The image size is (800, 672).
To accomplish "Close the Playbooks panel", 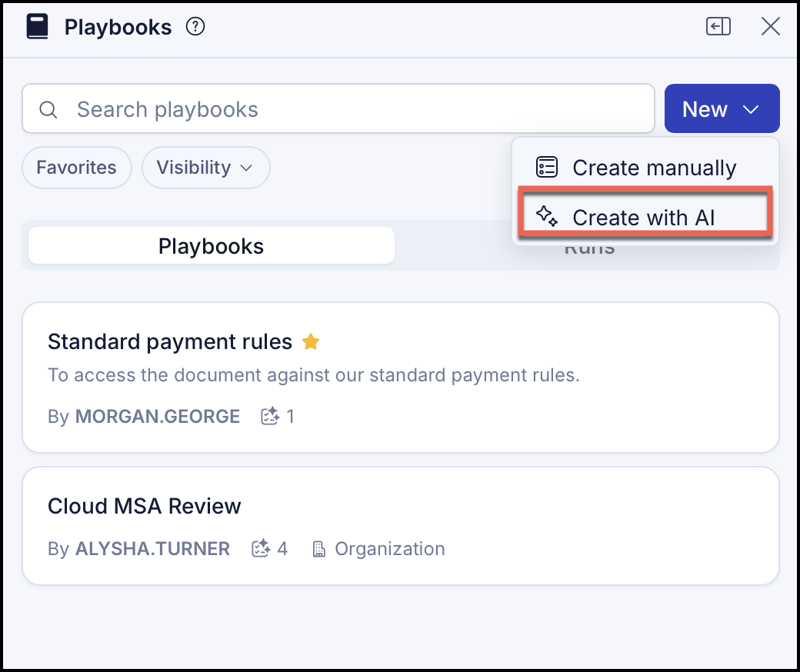I will (x=771, y=26).
